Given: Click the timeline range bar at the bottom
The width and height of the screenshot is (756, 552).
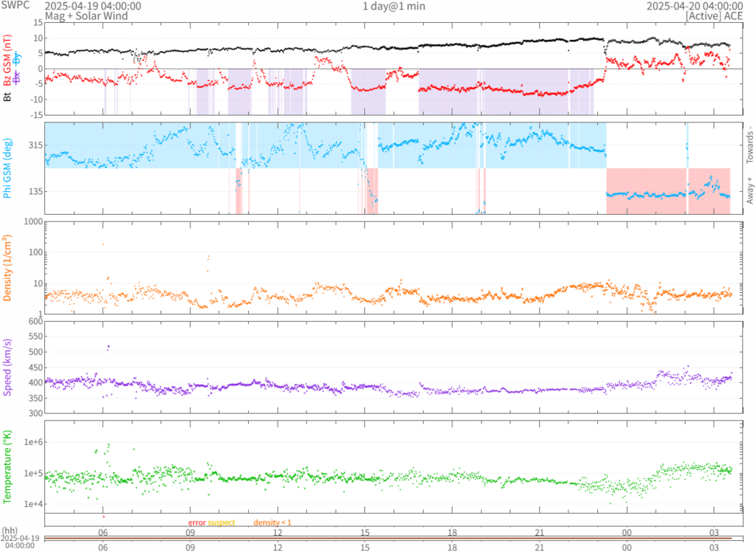Looking at the screenshot, I should tap(388, 539).
